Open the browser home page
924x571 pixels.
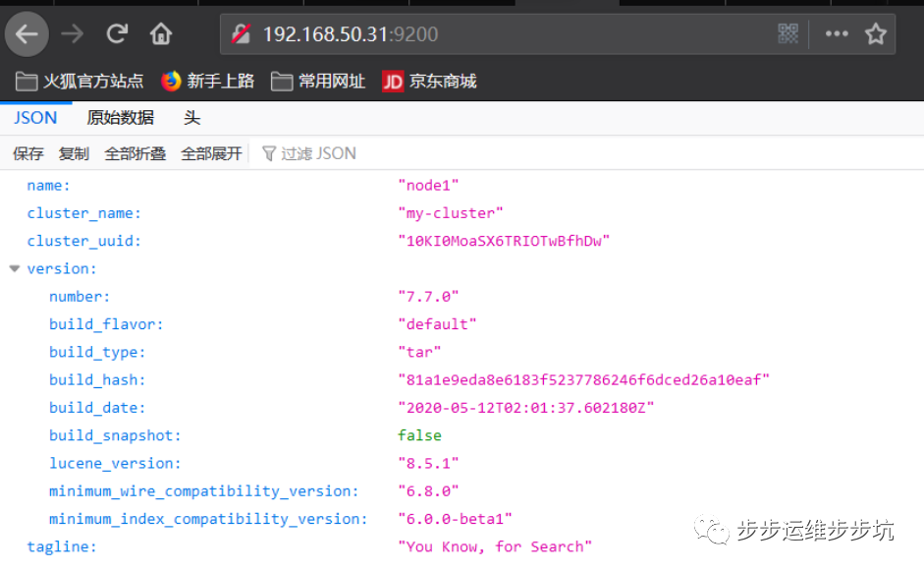point(160,33)
